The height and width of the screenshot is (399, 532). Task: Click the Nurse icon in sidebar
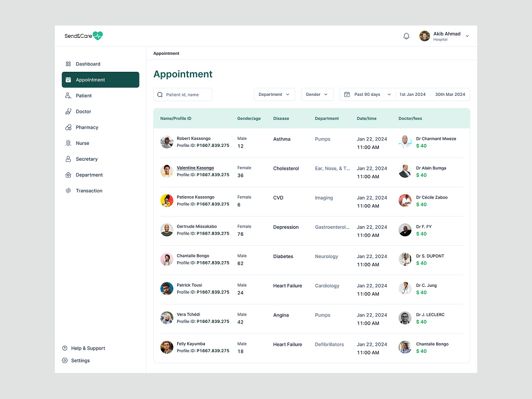click(x=68, y=143)
